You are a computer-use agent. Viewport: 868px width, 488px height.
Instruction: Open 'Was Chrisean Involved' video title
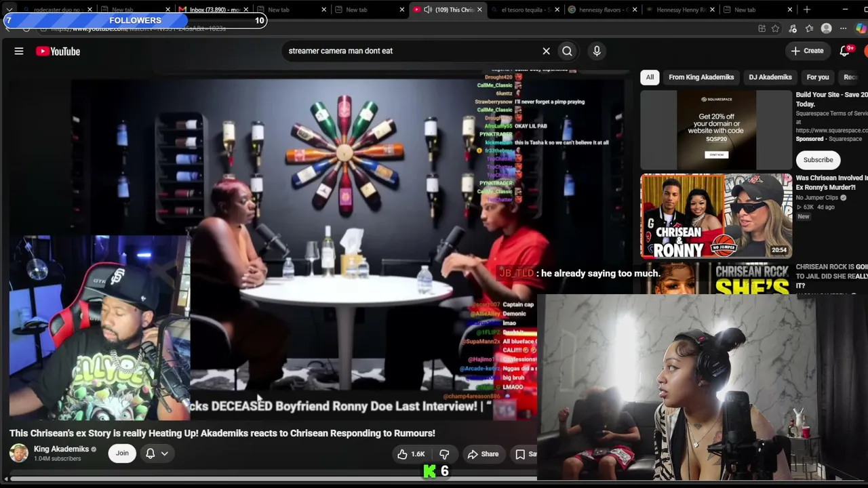point(831,182)
